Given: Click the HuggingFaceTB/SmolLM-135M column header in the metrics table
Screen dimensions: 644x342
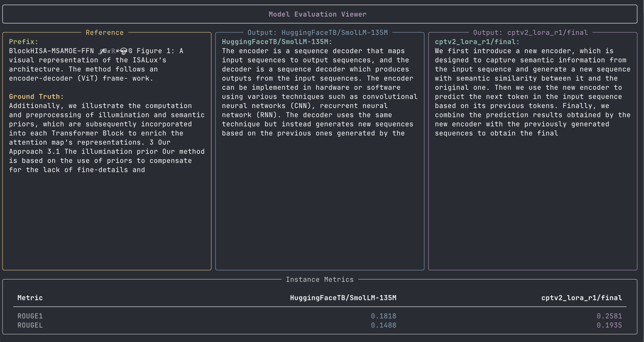Looking at the screenshot, I should pyautogui.click(x=343, y=298).
